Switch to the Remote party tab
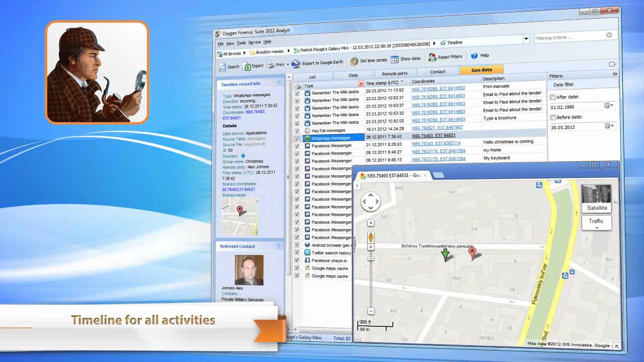This screenshot has height=362, width=644. click(x=394, y=73)
